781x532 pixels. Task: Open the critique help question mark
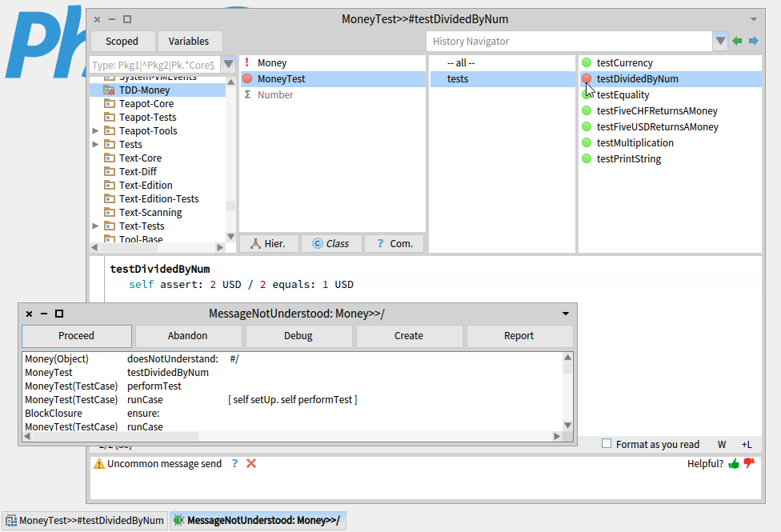(234, 463)
